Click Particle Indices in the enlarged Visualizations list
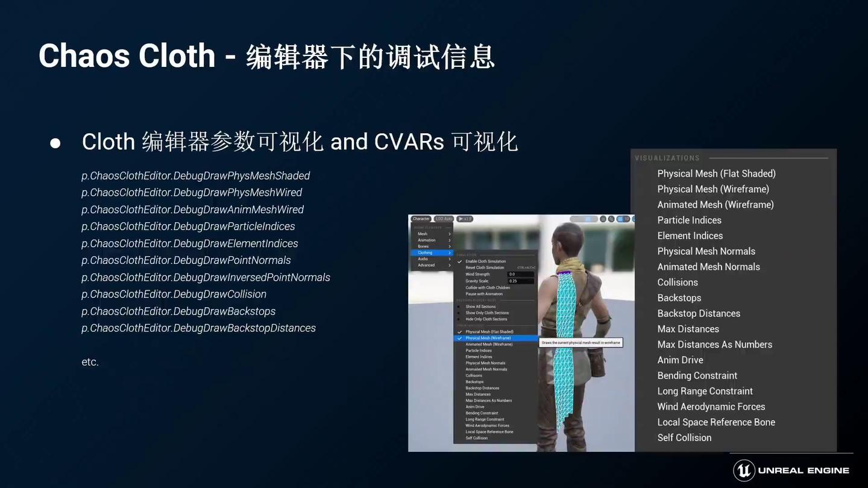868x488 pixels. pos(689,221)
